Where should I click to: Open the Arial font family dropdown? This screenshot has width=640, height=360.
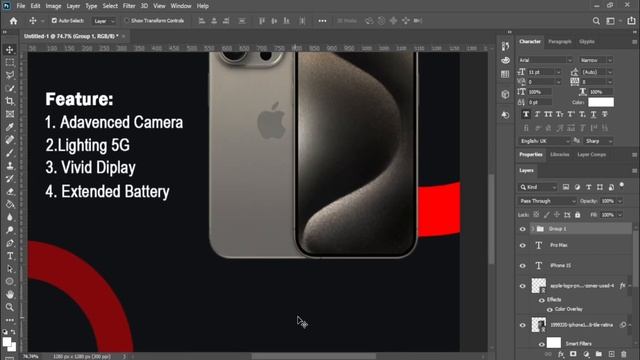545,60
